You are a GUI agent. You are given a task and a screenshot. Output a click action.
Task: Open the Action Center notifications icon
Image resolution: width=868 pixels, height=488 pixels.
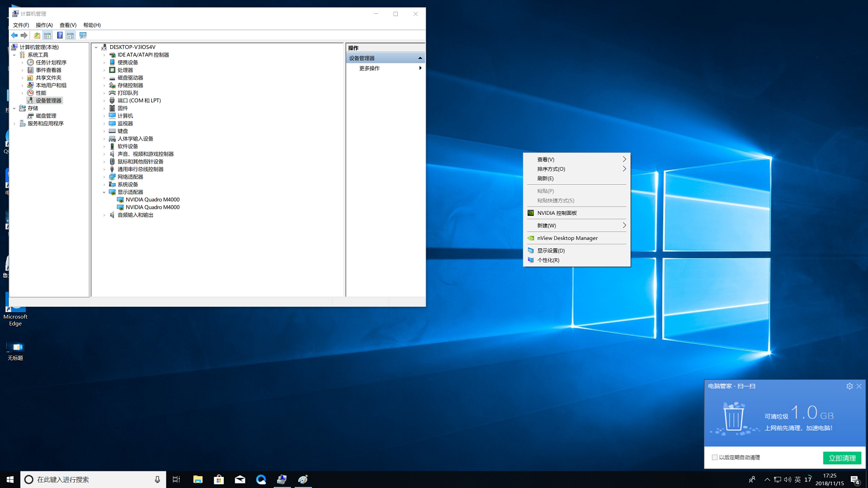(x=855, y=479)
